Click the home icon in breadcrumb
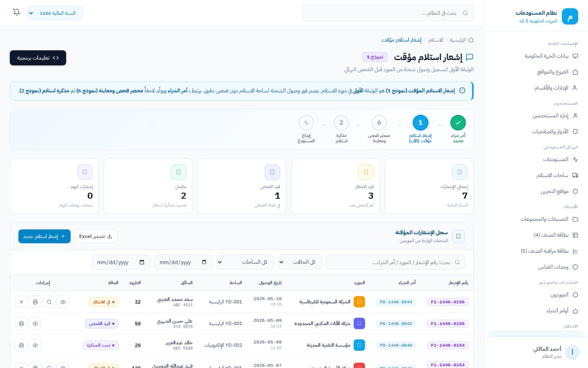 [x=471, y=40]
